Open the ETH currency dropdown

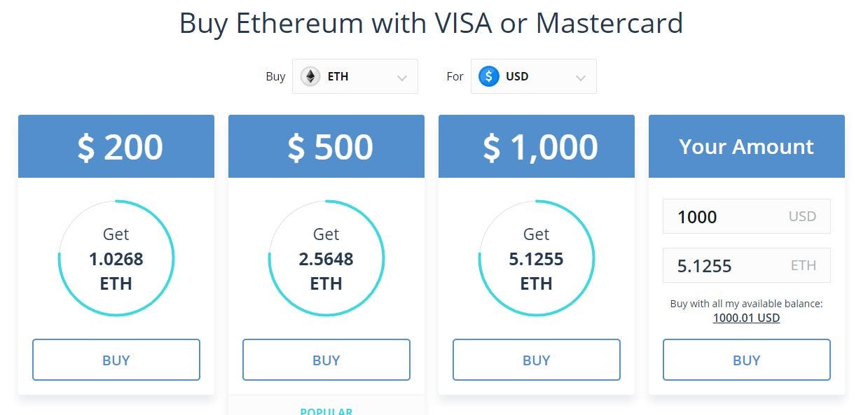click(355, 76)
